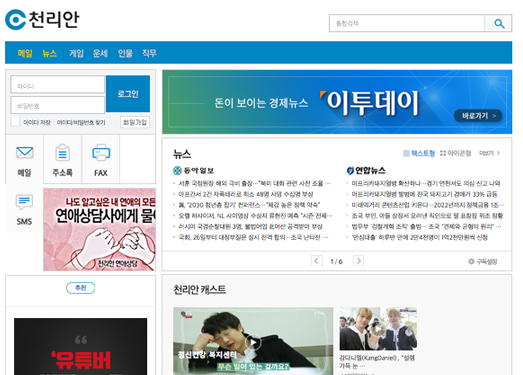Viewport: 523px width, 375px height.
Task: Open 구독설정 gear settings
Action: pos(483,261)
